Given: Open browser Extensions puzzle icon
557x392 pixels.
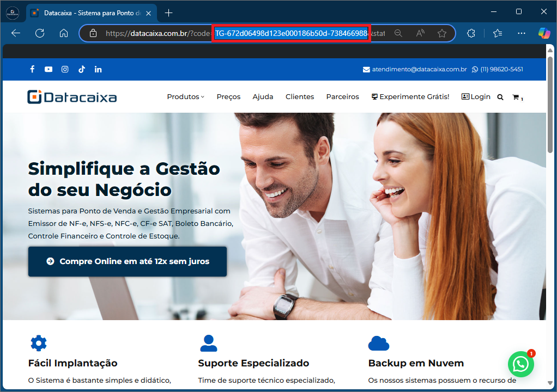Looking at the screenshot, I should (471, 33).
